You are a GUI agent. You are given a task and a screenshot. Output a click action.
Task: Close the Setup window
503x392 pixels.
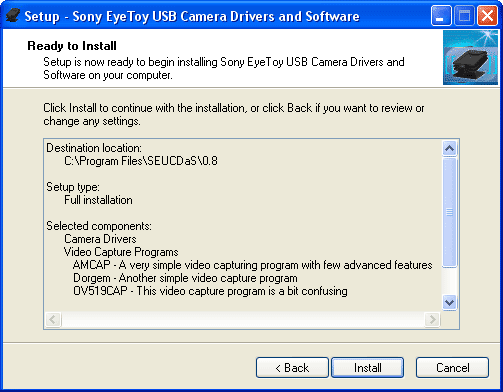click(x=487, y=15)
